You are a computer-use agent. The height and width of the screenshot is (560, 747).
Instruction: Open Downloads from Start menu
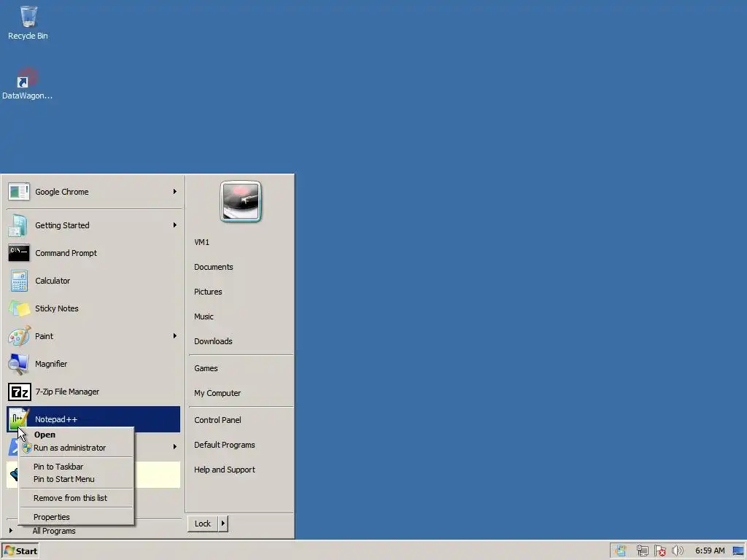[x=213, y=341]
